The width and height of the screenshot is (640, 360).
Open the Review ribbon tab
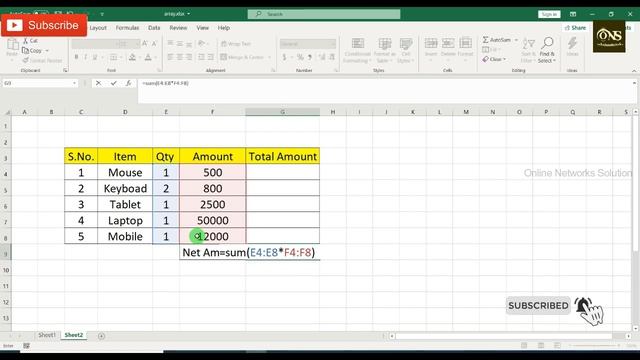178,28
